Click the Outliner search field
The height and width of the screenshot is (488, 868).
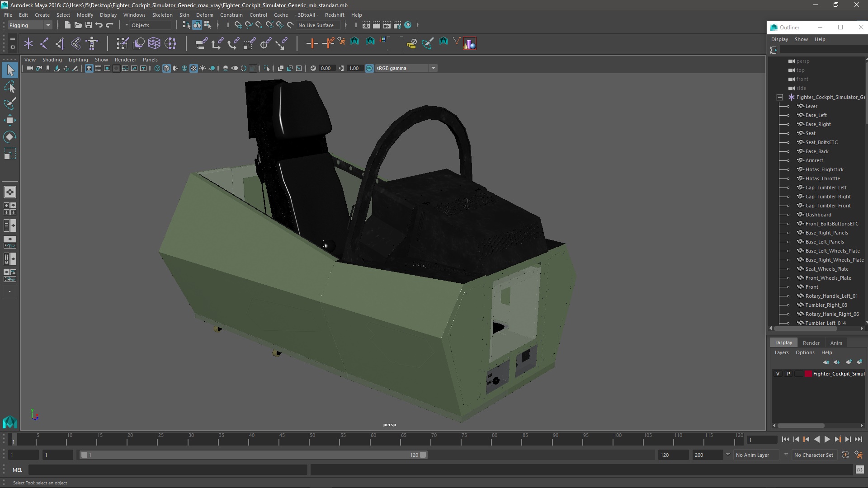tap(823, 49)
